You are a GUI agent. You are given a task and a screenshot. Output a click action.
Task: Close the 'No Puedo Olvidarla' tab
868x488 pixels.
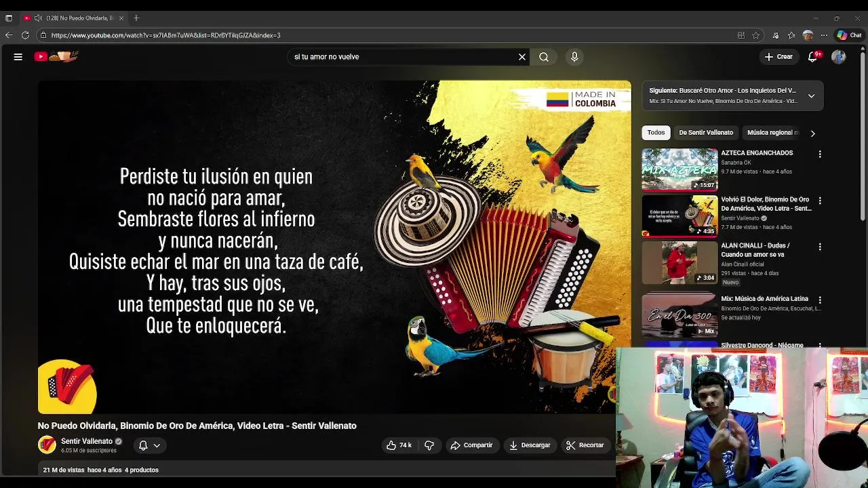point(123,18)
